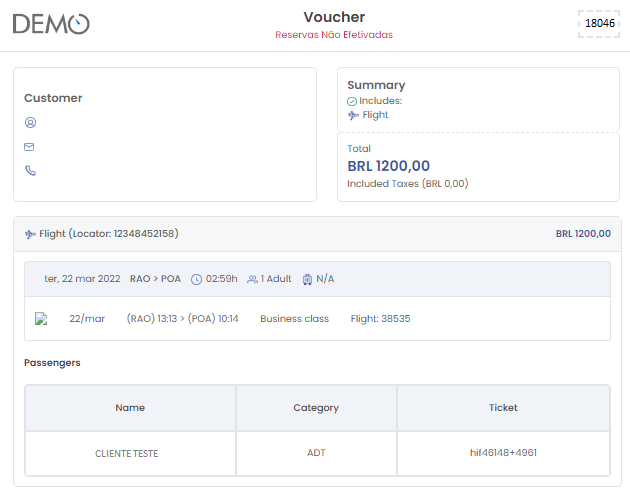Screen dimensions: 630x490
Task: Click the airplane icon next to Flight in Summary
Action: [353, 116]
